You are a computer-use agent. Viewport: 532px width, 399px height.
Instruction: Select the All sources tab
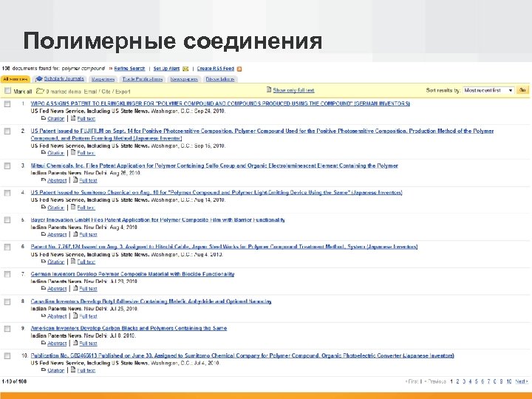click(16, 79)
